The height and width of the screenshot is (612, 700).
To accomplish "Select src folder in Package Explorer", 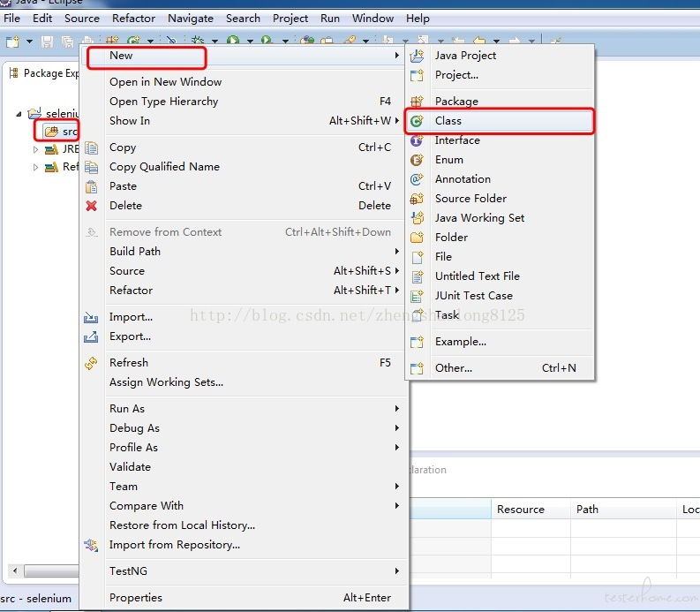I will coord(61,132).
